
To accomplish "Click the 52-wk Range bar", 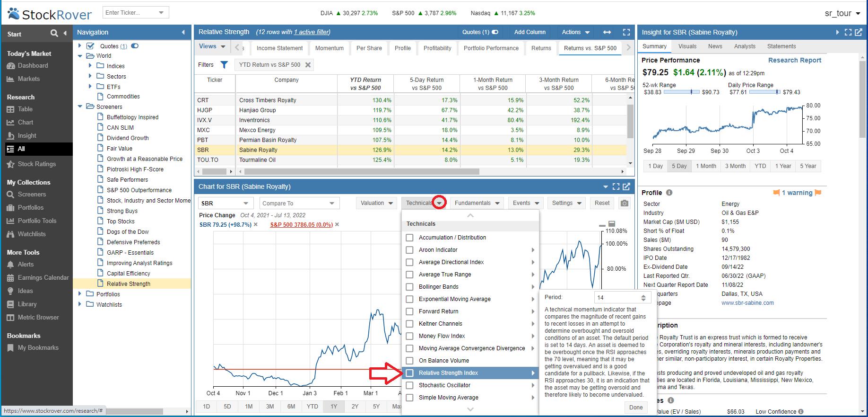I will [x=682, y=92].
